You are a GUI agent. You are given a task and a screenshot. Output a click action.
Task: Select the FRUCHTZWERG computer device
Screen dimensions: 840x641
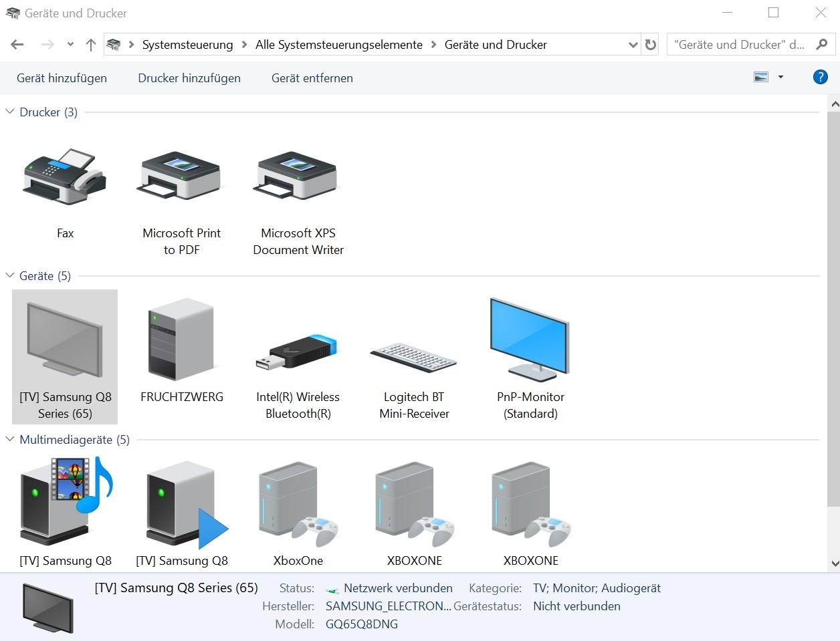(181, 342)
